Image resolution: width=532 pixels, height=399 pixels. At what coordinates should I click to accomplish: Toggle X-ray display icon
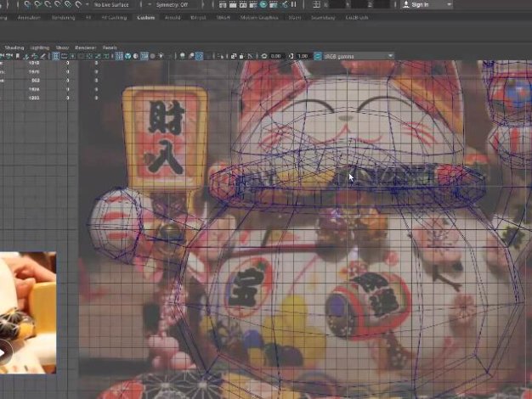tap(234, 56)
